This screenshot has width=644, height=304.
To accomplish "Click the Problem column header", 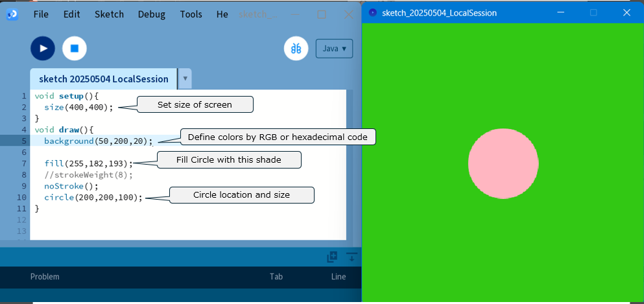I will pyautogui.click(x=45, y=277).
